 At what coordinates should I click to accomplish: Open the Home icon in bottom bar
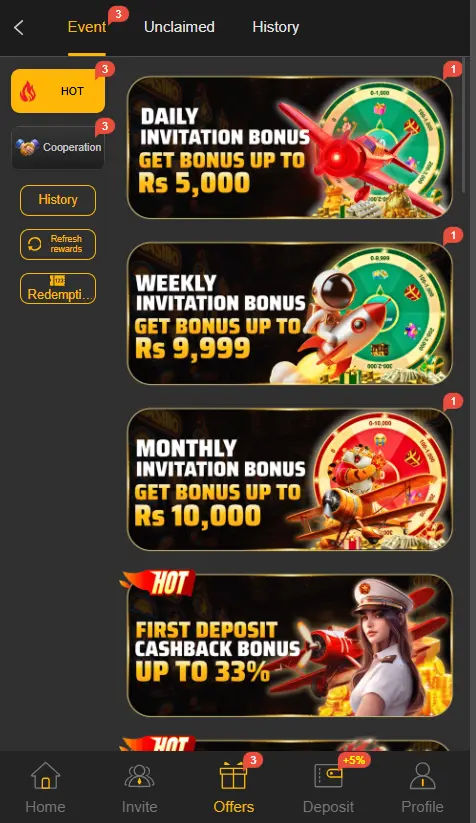[x=46, y=776]
